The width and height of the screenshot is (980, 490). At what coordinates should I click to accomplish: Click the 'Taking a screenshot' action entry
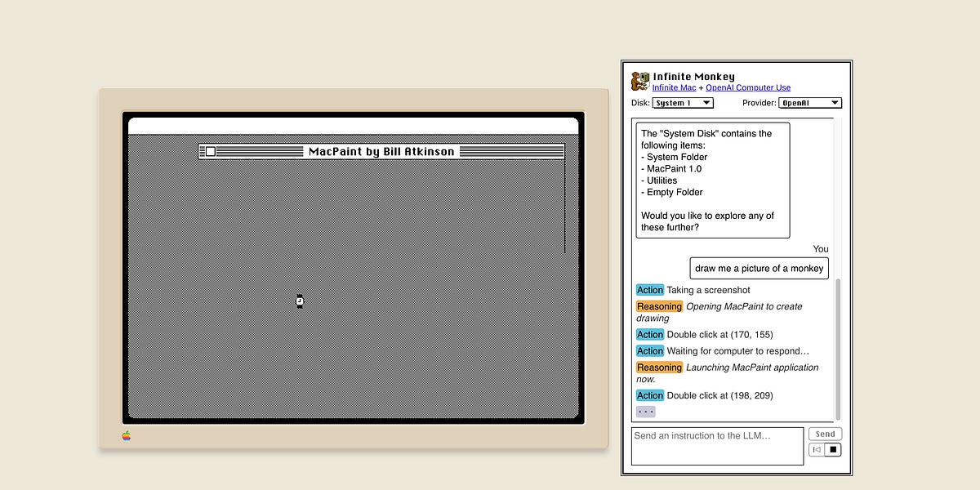(693, 290)
